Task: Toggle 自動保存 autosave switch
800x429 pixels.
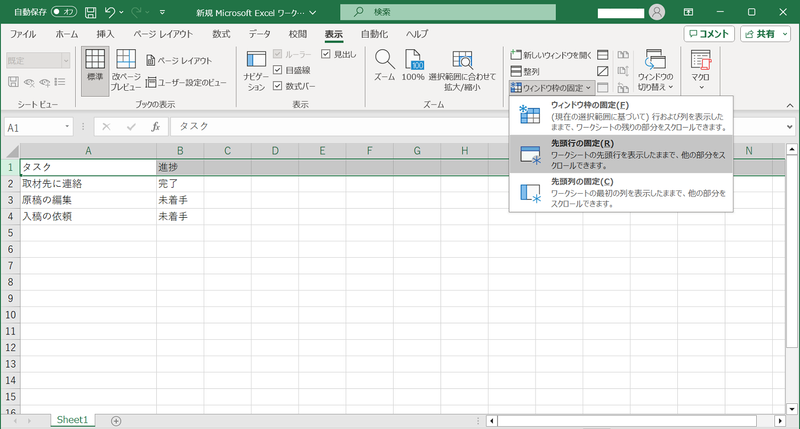Action: tap(64, 12)
